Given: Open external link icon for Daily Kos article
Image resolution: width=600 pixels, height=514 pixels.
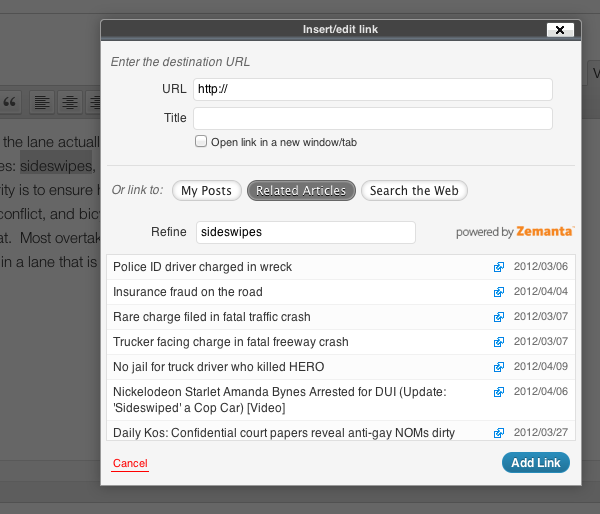Looking at the screenshot, I should point(499,433).
